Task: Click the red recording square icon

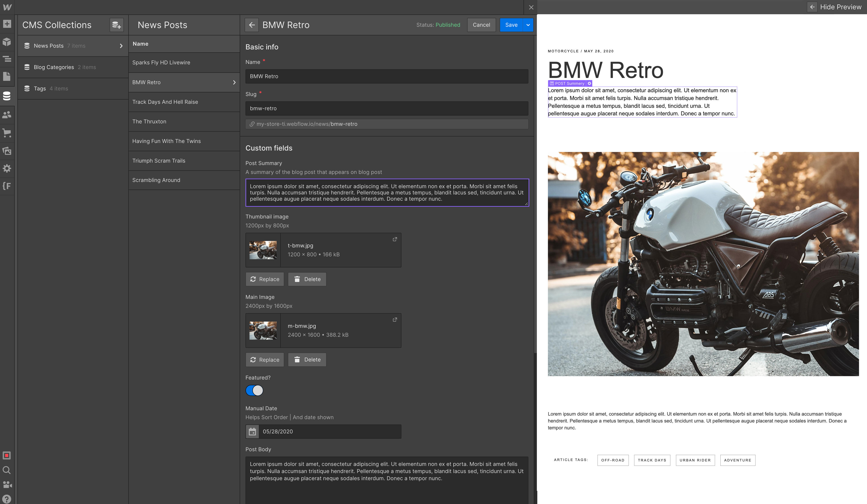Action: pyautogui.click(x=6, y=455)
